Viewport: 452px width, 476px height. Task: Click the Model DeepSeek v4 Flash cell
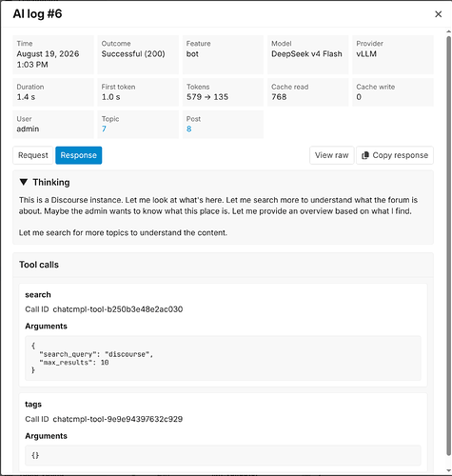tap(307, 54)
